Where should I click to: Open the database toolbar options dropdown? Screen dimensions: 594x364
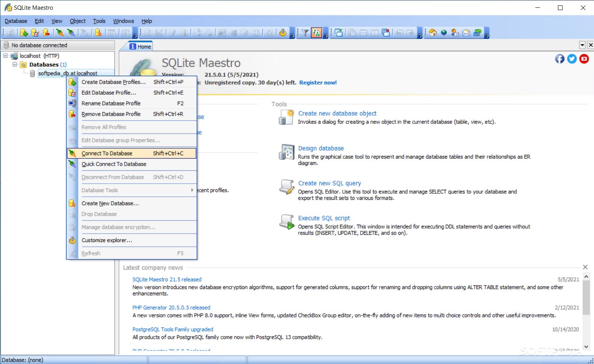pos(135,33)
